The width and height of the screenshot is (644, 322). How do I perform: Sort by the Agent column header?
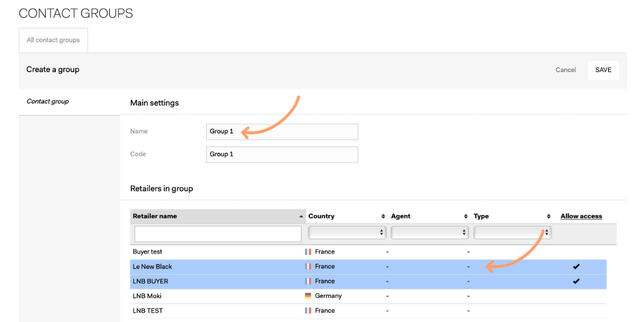point(430,216)
